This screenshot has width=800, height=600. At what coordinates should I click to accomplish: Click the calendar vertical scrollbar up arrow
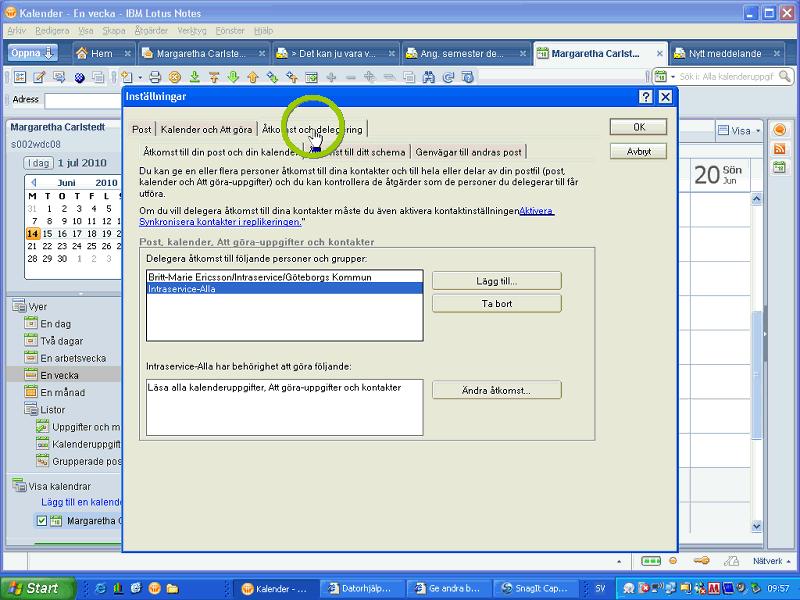point(756,199)
